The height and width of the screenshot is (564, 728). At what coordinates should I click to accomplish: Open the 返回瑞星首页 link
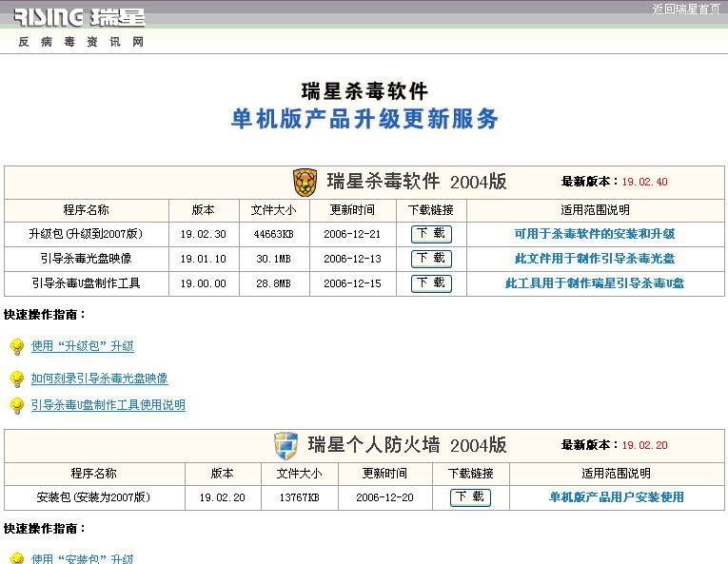click(686, 10)
